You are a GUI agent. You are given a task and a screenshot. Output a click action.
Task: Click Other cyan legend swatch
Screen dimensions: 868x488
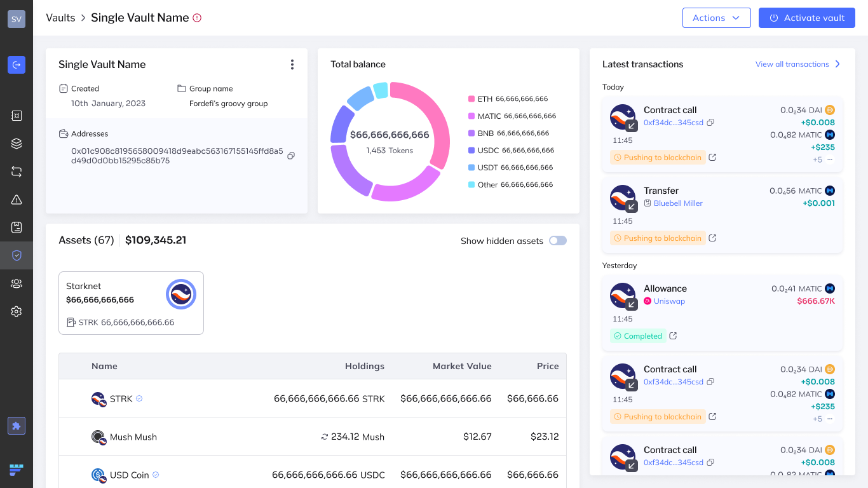click(x=471, y=185)
